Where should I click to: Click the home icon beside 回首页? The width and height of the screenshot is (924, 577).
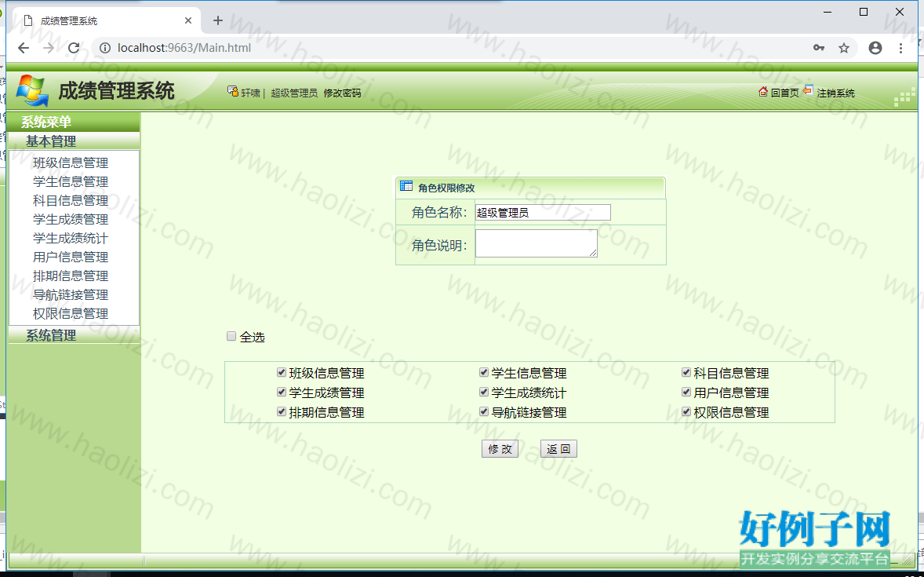coord(763,91)
